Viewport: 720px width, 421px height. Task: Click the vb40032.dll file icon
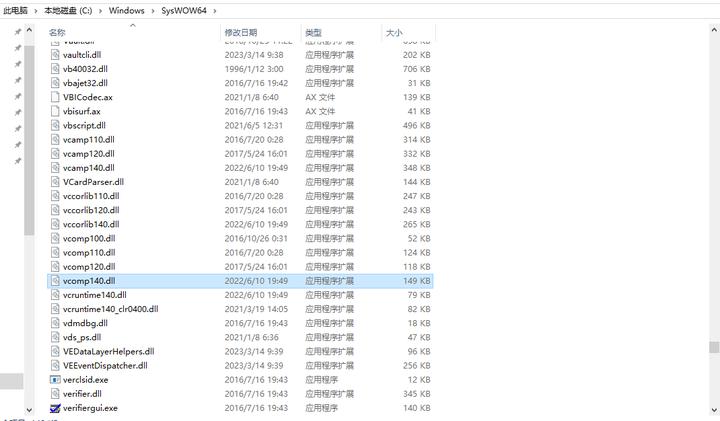tap(55, 69)
